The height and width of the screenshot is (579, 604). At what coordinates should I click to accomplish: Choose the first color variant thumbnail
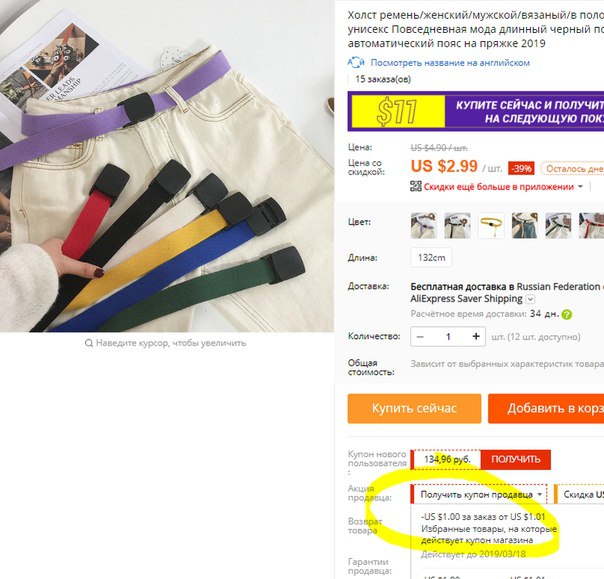(423, 225)
